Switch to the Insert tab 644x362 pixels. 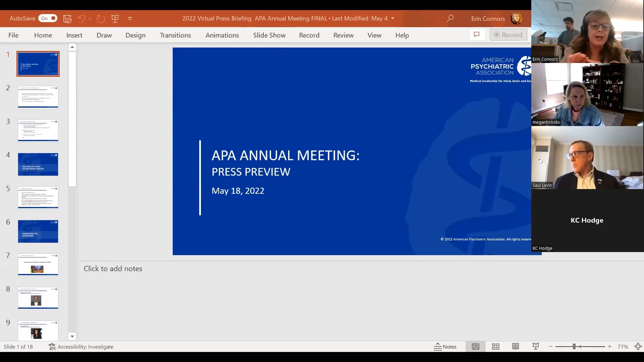click(74, 35)
